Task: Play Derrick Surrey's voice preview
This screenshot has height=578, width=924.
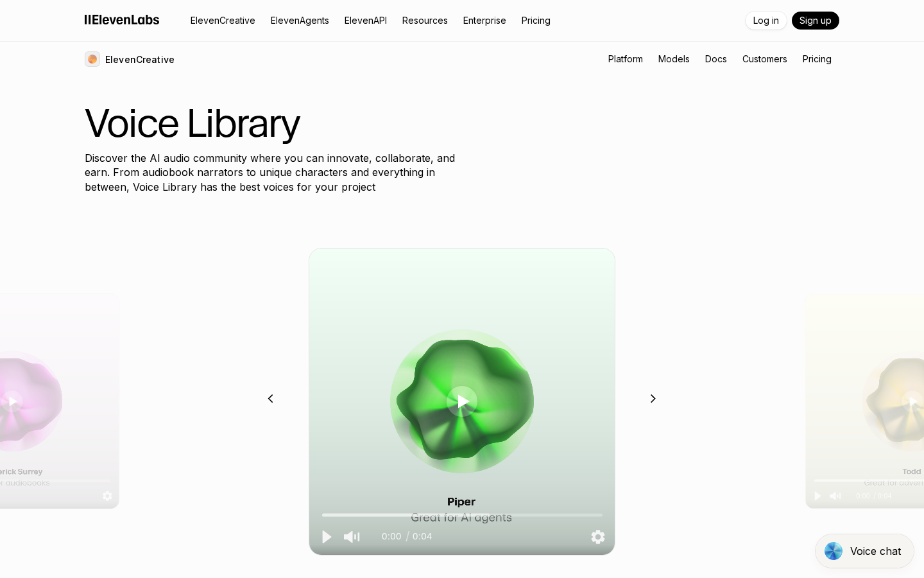Action: (x=12, y=401)
